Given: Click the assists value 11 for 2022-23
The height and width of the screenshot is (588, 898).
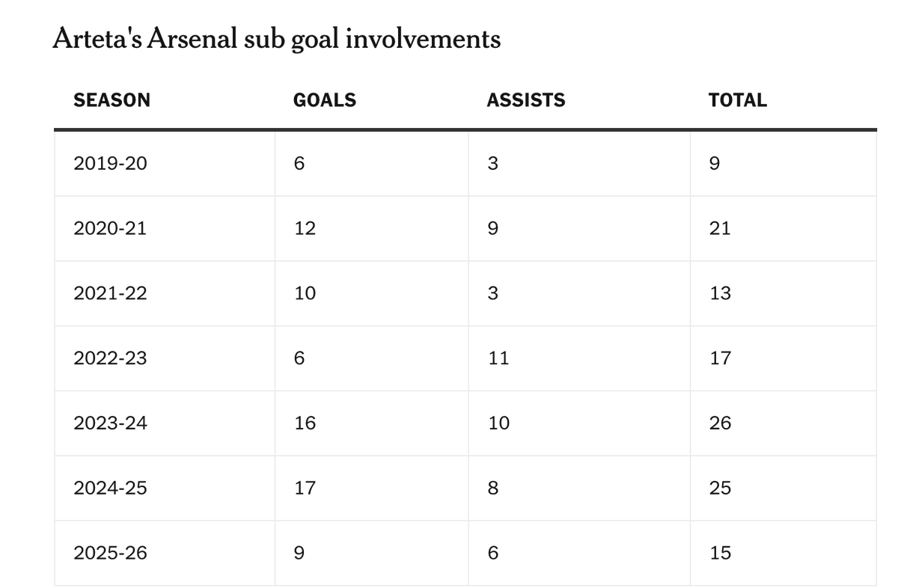Looking at the screenshot, I should 498,358.
